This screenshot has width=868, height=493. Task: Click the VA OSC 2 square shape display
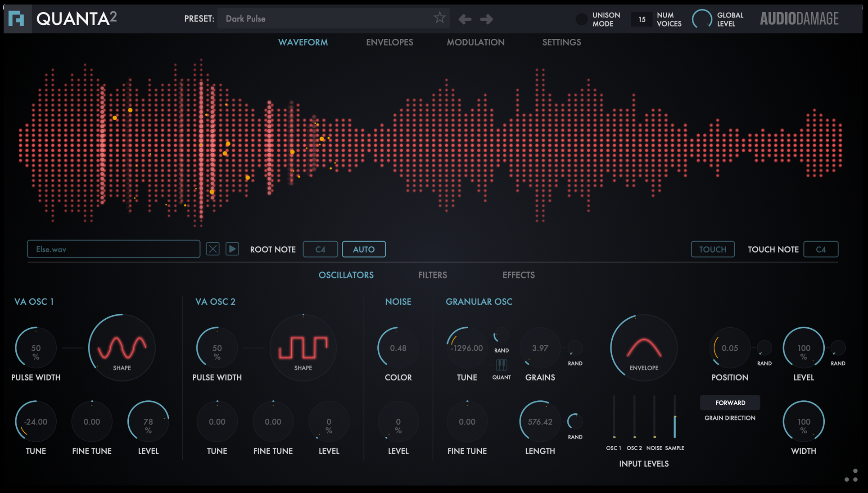(303, 348)
